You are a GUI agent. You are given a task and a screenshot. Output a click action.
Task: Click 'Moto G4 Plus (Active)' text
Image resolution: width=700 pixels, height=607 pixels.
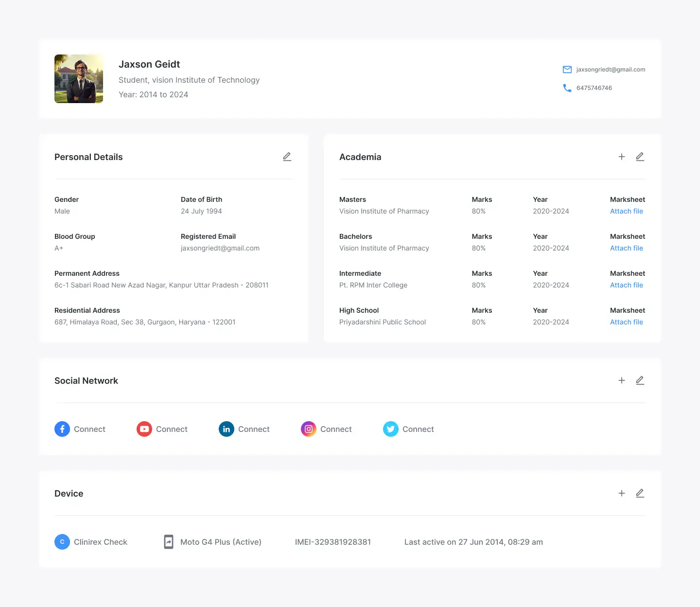[x=221, y=542]
